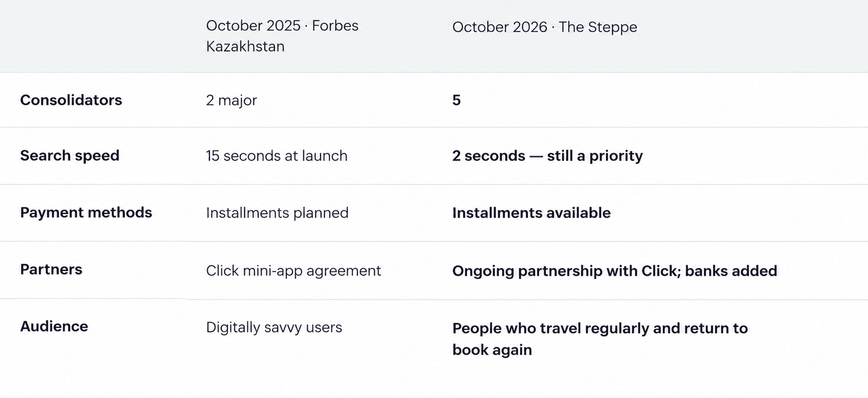Click the October 2025 Forbes Kazakhstan header
Screen dimensions: 868x398
tap(282, 36)
